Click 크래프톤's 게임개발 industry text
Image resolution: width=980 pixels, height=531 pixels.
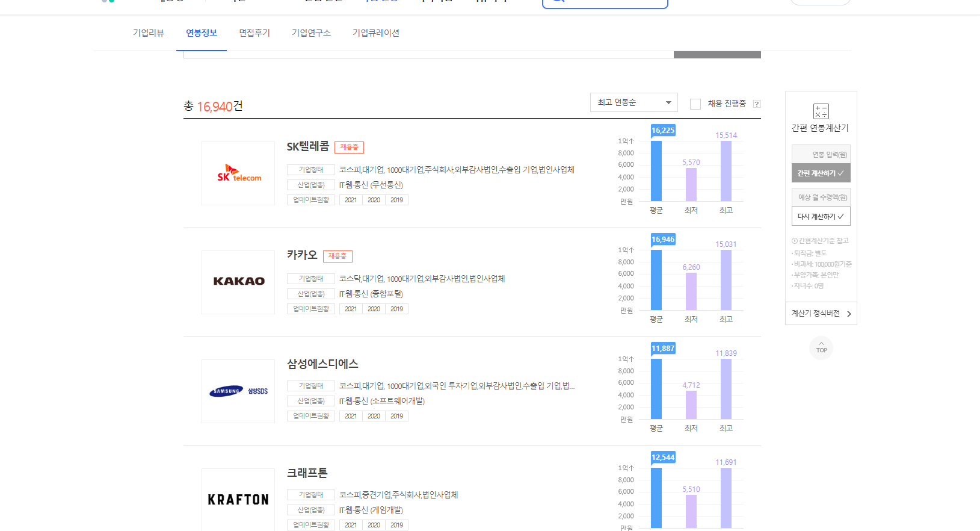371,510
